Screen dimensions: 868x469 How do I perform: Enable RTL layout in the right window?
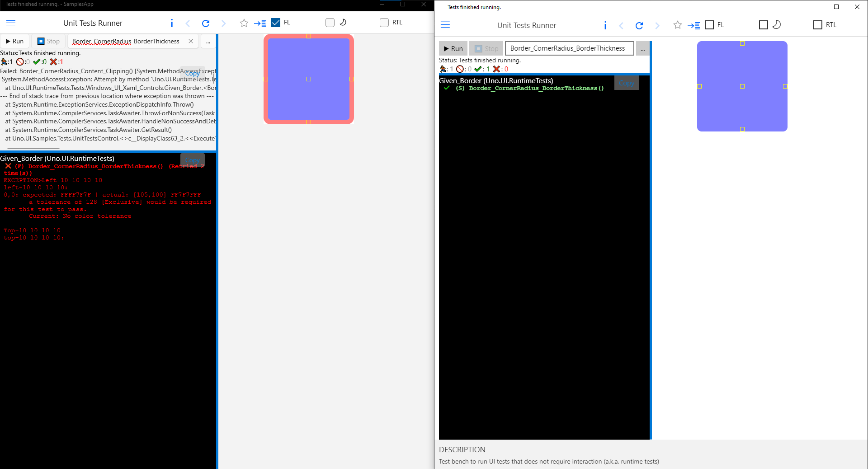(817, 25)
